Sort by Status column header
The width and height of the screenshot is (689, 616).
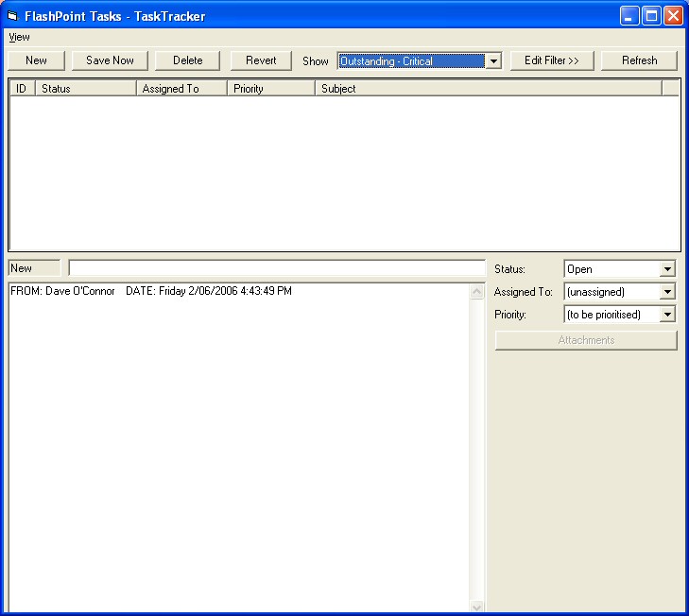pos(86,89)
